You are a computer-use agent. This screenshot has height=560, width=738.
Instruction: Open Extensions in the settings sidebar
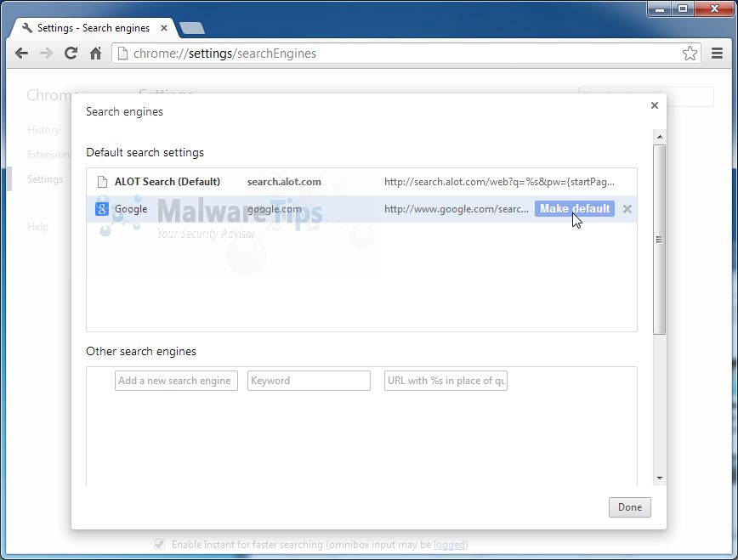(48, 155)
